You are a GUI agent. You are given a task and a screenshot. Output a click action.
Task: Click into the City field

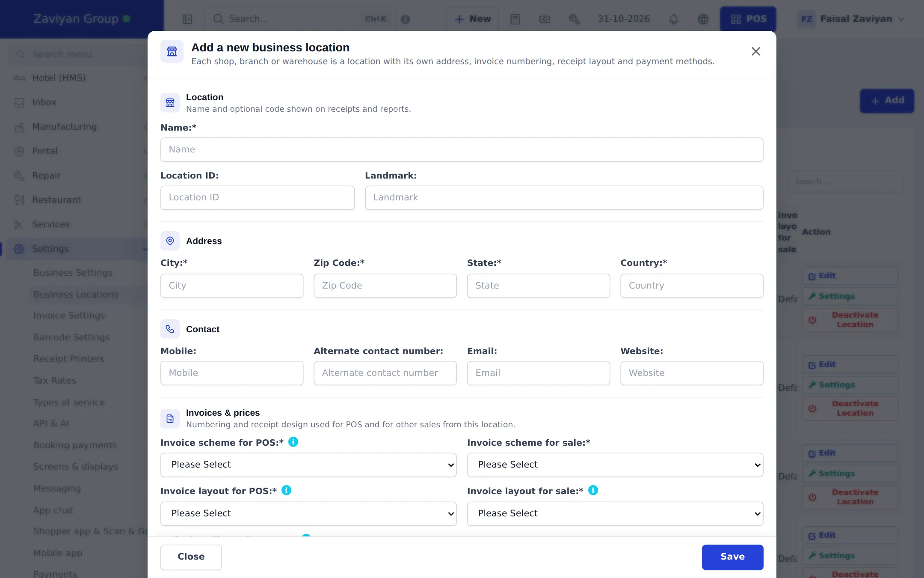[x=232, y=286]
